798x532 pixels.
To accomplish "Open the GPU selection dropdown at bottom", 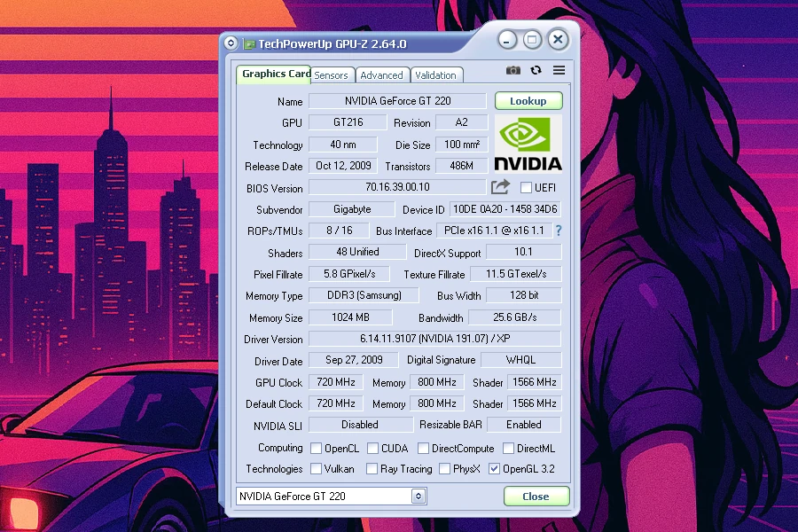I will (419, 496).
